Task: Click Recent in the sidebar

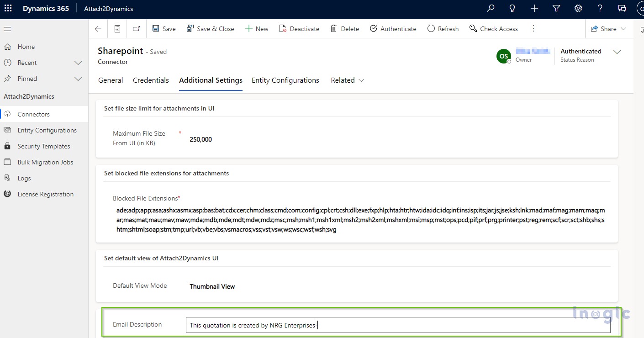Action: (x=27, y=63)
